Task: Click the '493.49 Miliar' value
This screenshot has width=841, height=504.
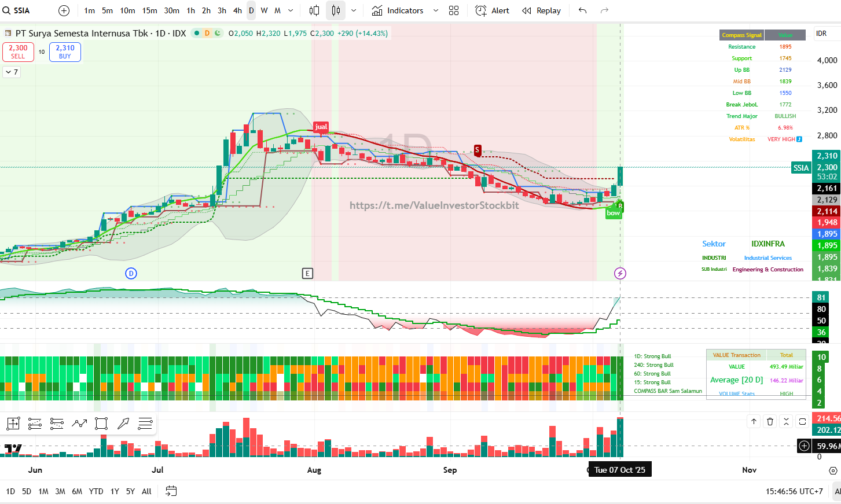Action: [787, 367]
